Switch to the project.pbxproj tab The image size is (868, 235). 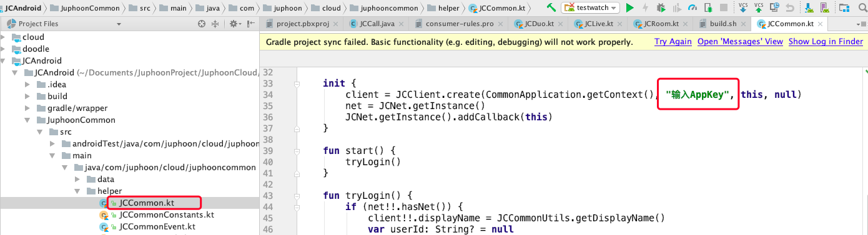pyautogui.click(x=302, y=24)
